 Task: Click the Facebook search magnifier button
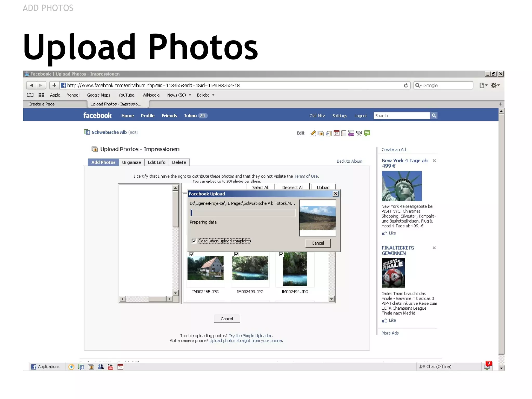pos(434,116)
